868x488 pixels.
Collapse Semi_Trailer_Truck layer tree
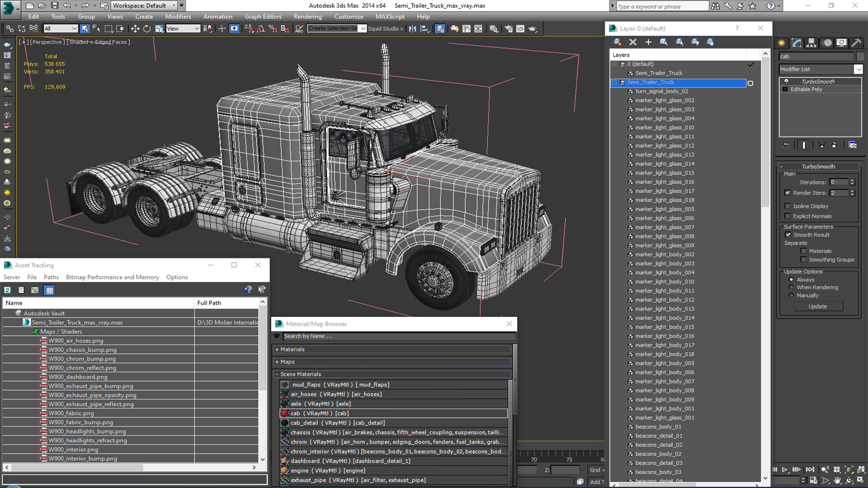(614, 82)
